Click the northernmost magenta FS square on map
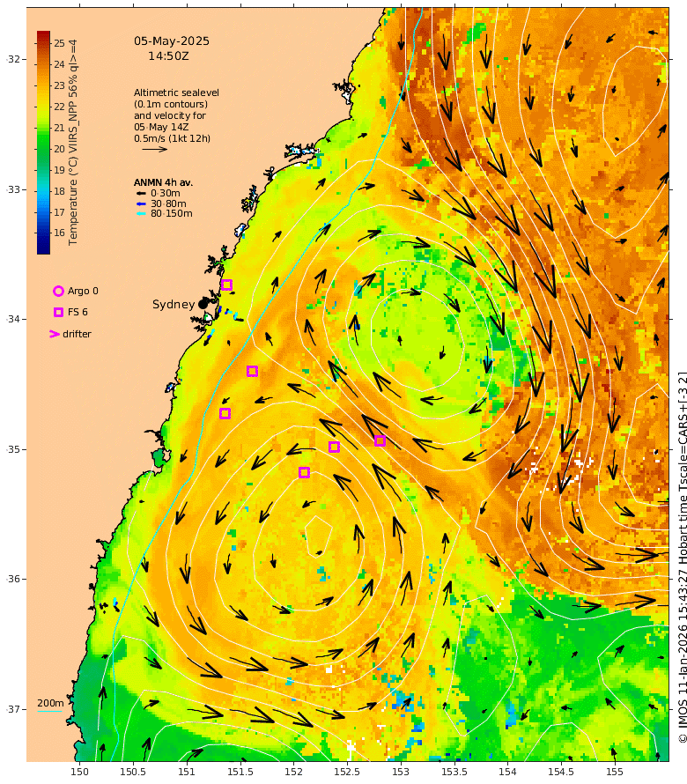The image size is (687, 784). (x=226, y=285)
